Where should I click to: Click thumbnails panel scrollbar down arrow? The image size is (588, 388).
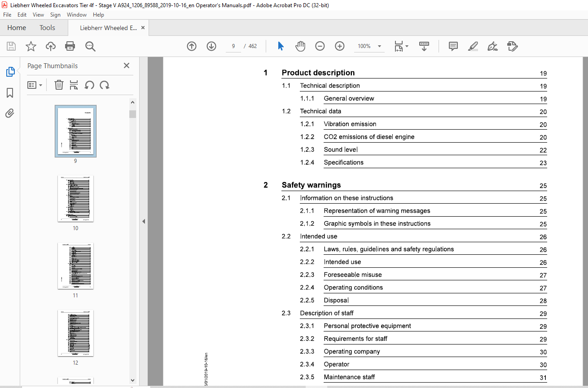pos(132,380)
